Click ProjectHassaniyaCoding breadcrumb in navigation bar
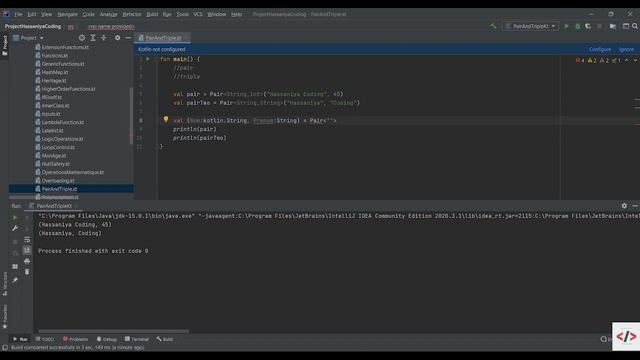 point(33,26)
